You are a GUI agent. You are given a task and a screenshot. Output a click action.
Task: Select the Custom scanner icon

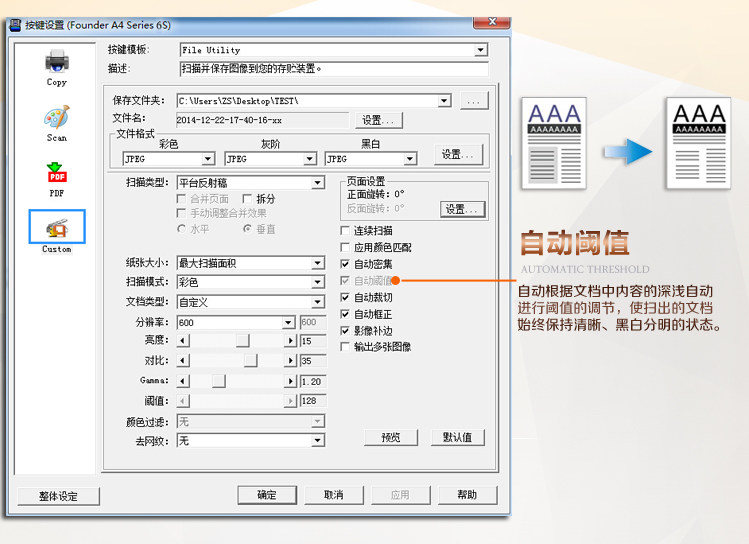click(57, 228)
